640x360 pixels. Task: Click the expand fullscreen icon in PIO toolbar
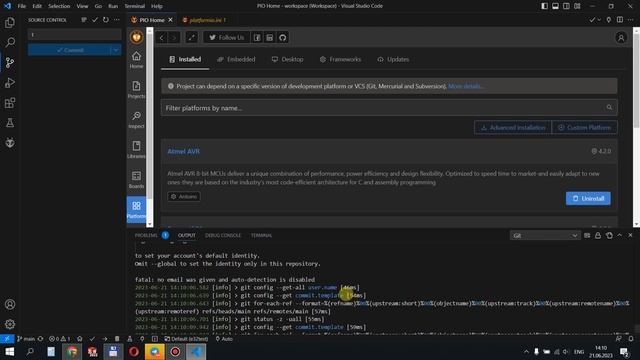coord(191,38)
